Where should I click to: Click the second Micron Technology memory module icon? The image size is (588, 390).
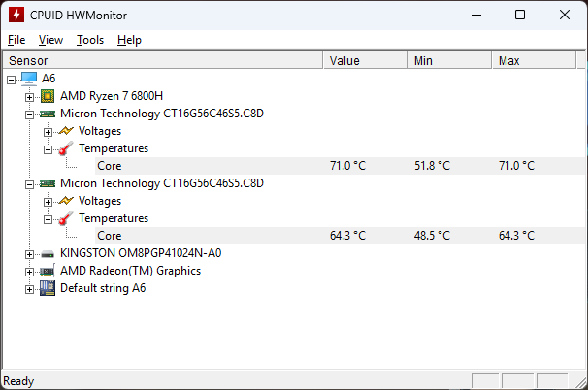pyautogui.click(x=47, y=183)
